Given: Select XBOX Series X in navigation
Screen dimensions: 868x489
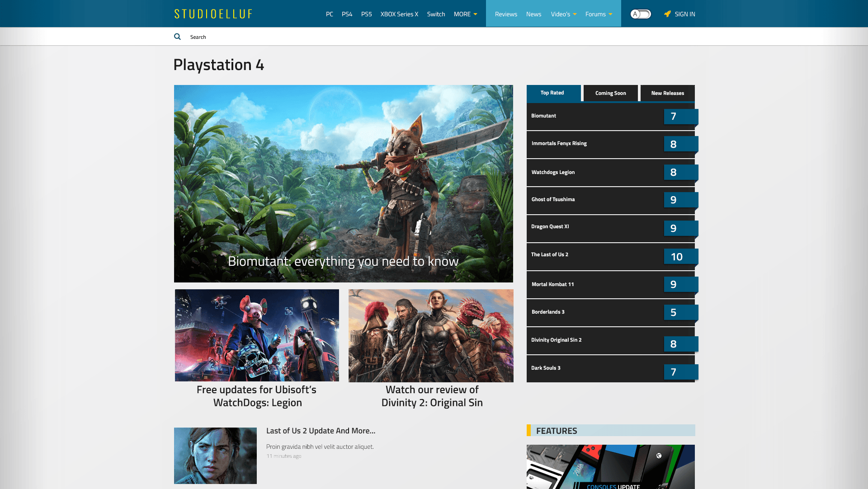Looking at the screenshot, I should pyautogui.click(x=400, y=14).
